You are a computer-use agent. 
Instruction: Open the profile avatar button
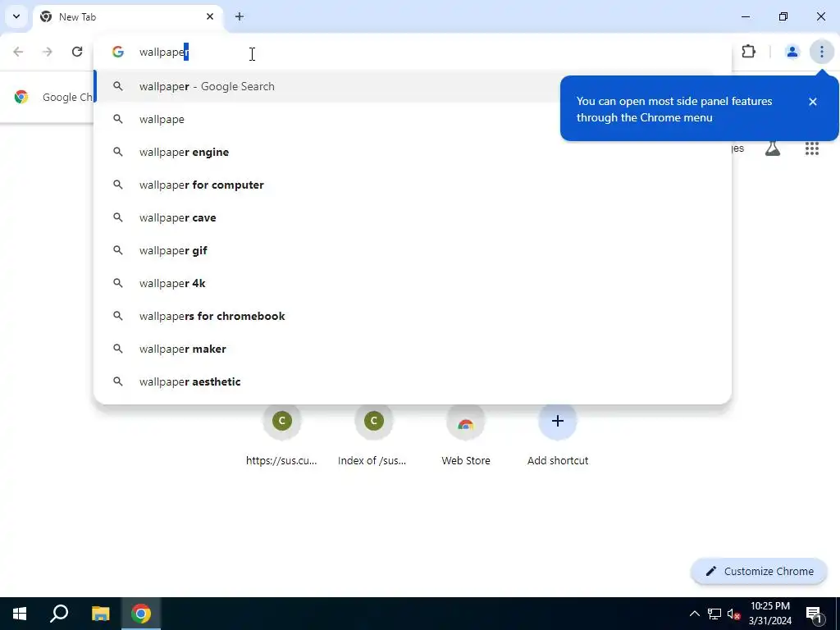click(x=792, y=52)
